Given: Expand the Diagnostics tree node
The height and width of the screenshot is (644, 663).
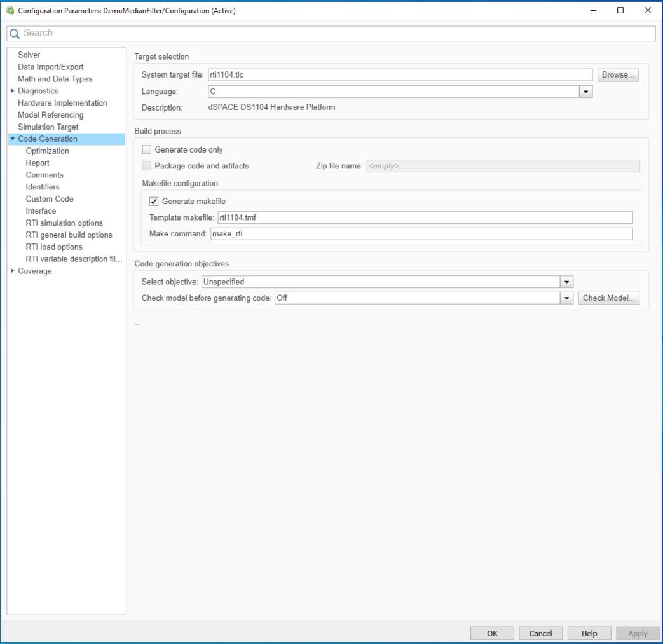Looking at the screenshot, I should coord(13,91).
